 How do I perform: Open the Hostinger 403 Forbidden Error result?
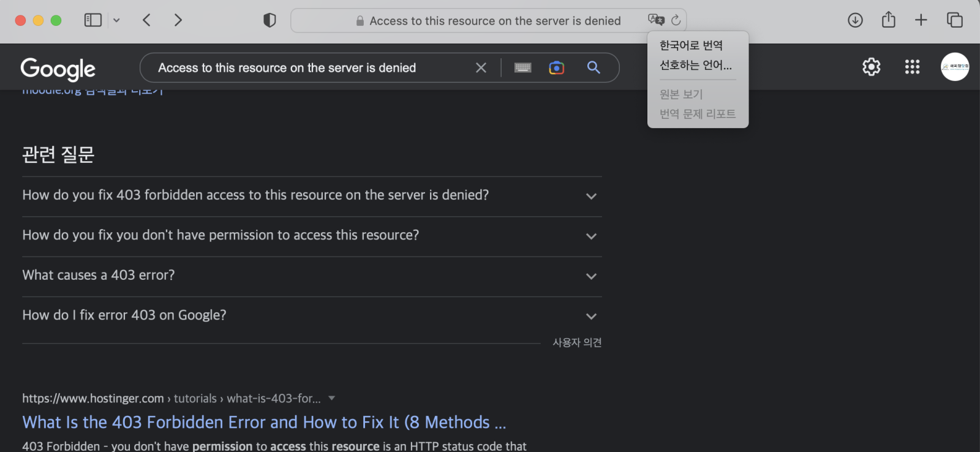(264, 422)
